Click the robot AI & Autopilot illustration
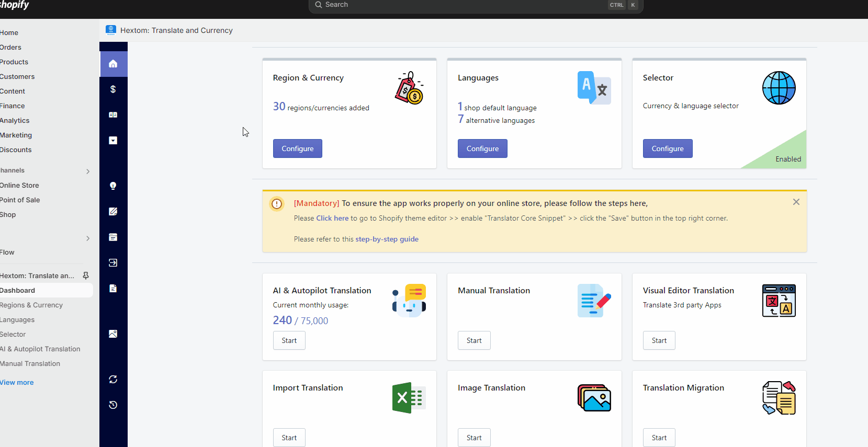 pyautogui.click(x=409, y=301)
